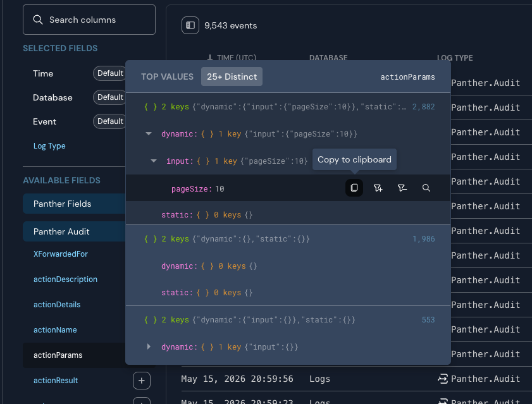Open the Default dropdown for Database

[x=109, y=97]
